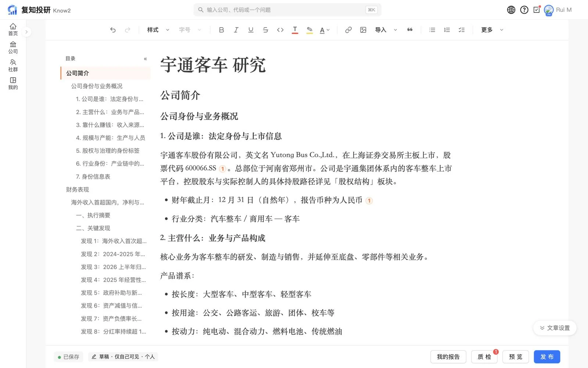Undo the last edit
The width and height of the screenshot is (588, 368).
coord(113,30)
